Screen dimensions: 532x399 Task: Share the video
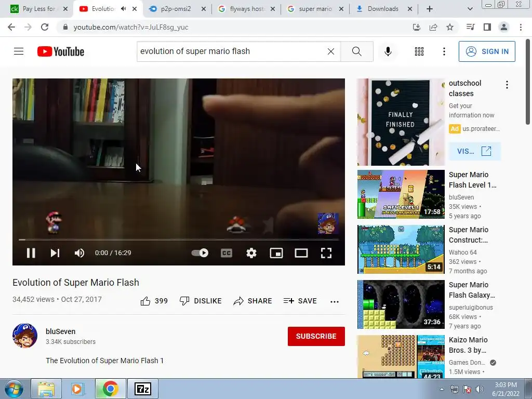[x=252, y=301]
